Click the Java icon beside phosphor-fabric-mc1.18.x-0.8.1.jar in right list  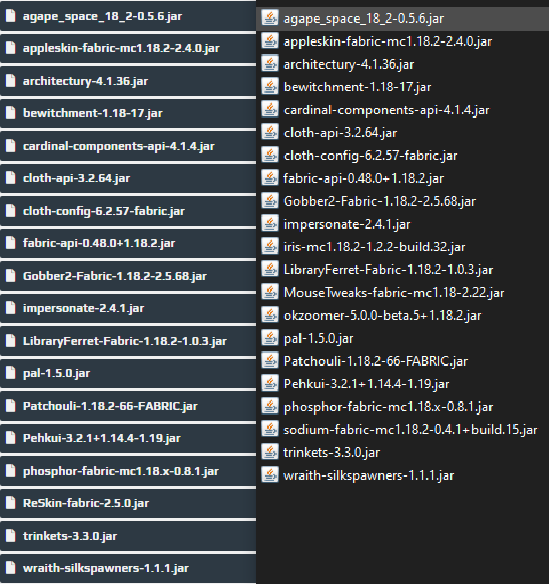coord(270,407)
